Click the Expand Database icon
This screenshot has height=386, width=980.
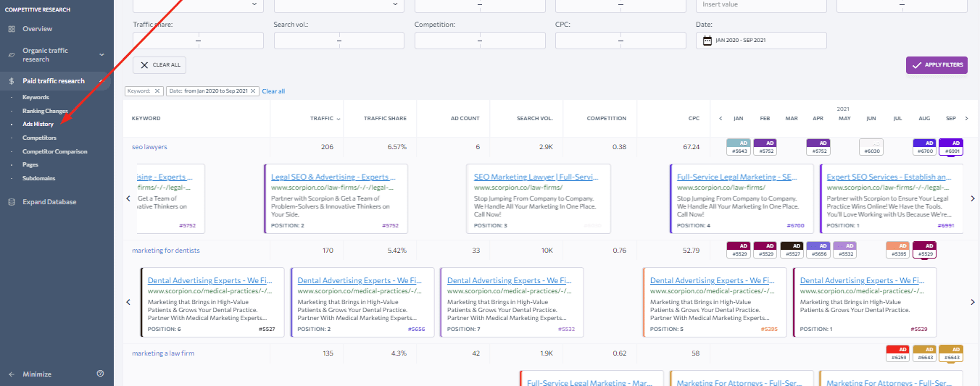pos(11,202)
